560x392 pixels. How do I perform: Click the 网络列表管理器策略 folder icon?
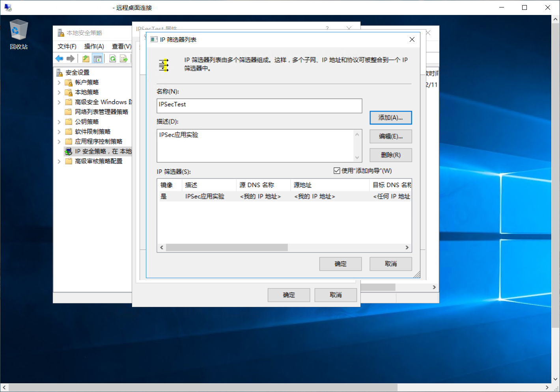click(69, 112)
